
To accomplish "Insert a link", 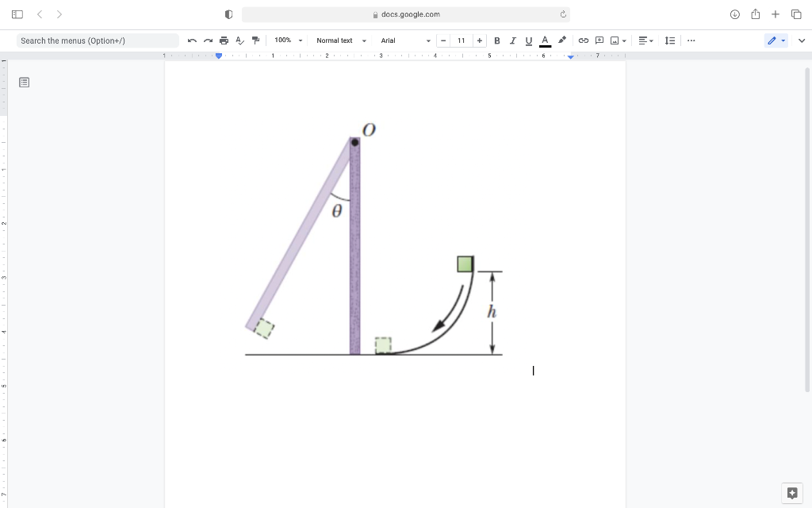I will 584,40.
